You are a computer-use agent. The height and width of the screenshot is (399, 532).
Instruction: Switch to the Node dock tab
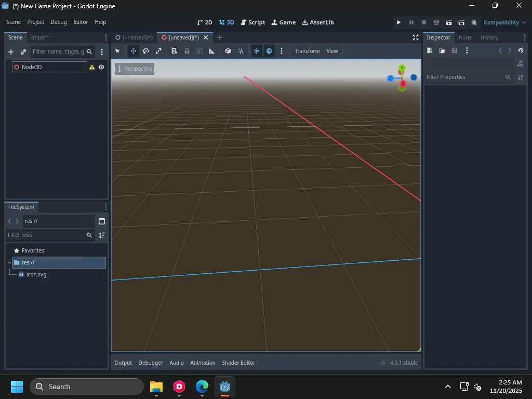[465, 37]
